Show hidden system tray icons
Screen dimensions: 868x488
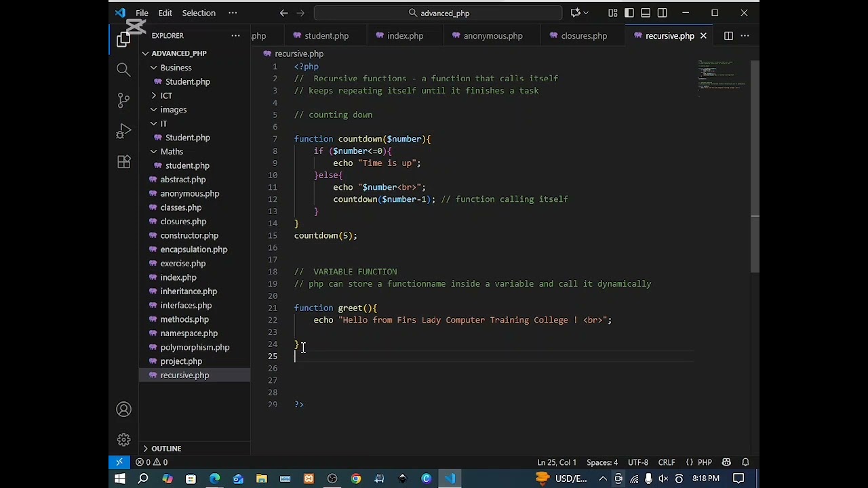pyautogui.click(x=602, y=479)
